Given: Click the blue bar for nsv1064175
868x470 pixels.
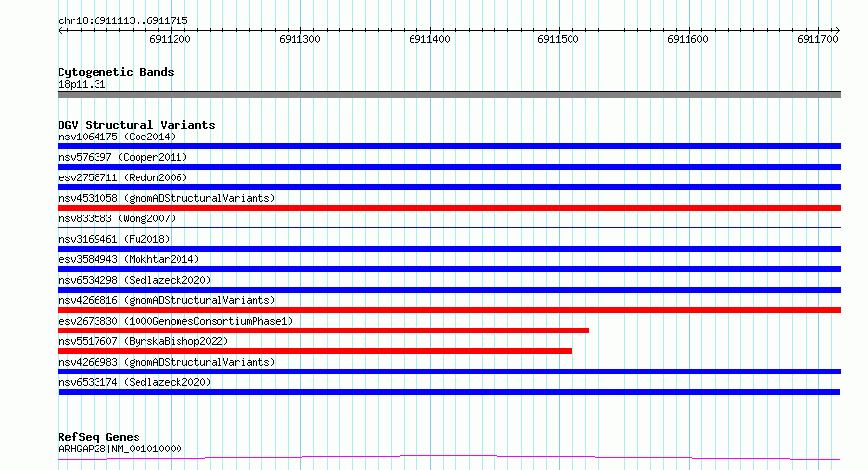Looking at the screenshot, I should pos(449,146).
